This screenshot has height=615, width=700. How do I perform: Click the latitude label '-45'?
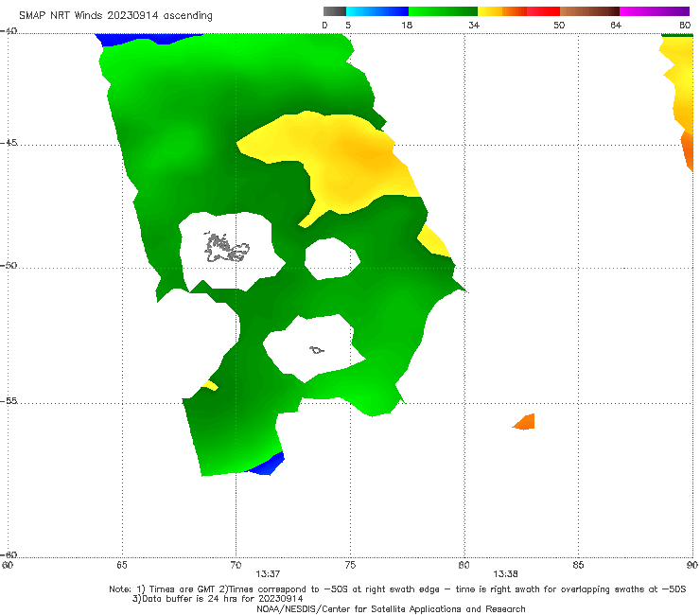9,143
